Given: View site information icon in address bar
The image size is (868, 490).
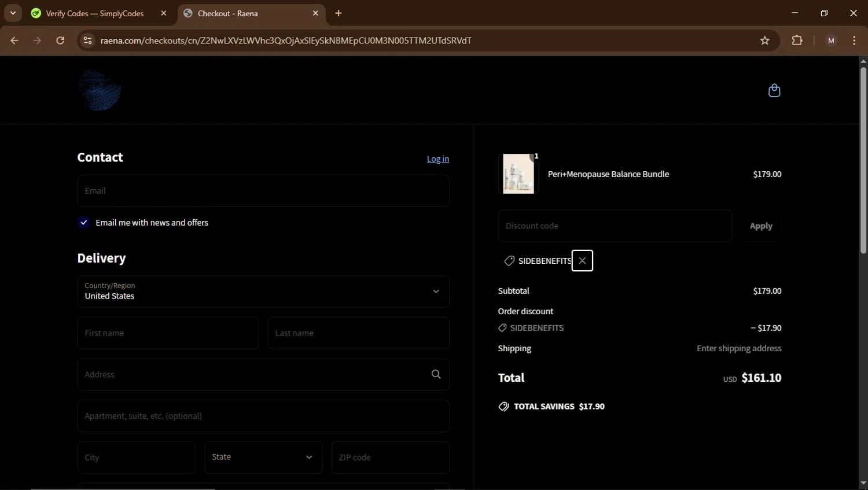Looking at the screenshot, I should 87,40.
